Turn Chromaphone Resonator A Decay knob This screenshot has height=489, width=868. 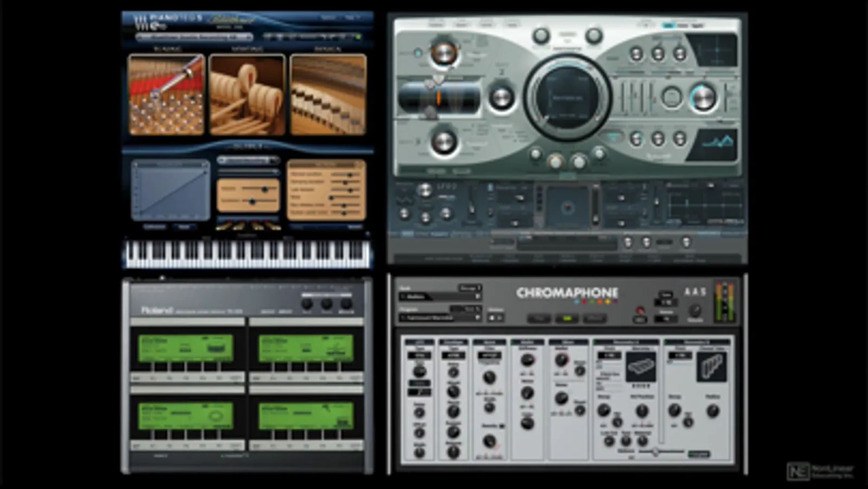pos(604,411)
